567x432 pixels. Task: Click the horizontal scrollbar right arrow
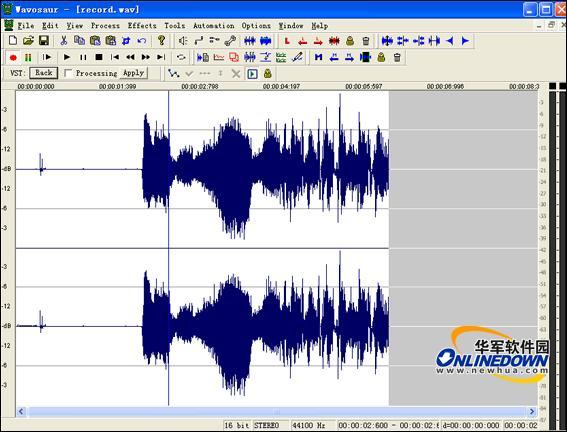pyautogui.click(x=532, y=411)
